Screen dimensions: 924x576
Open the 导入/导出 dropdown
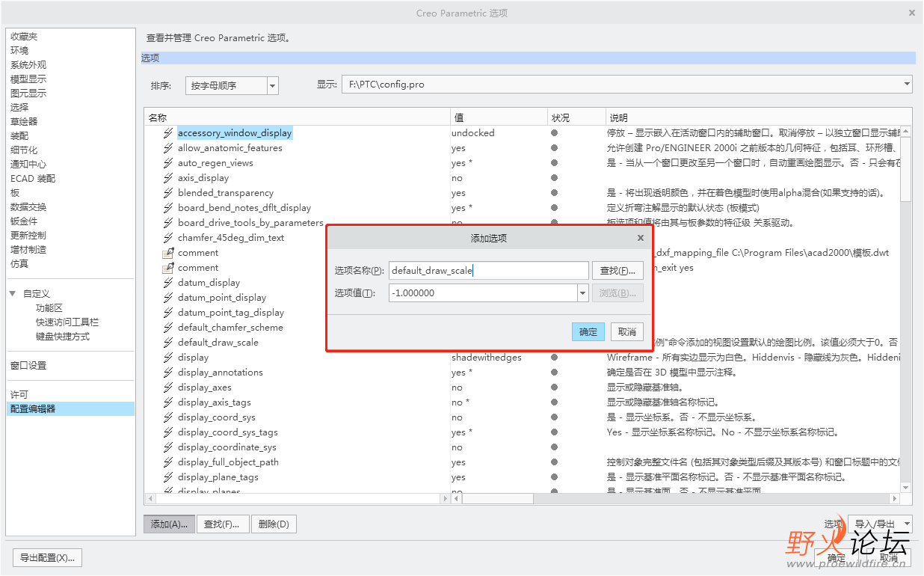point(880,524)
